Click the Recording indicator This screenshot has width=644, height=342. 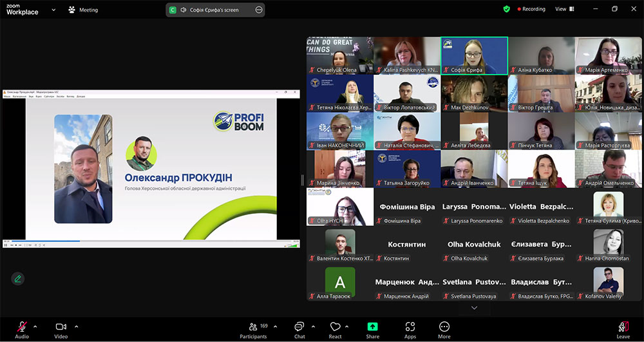click(x=531, y=9)
